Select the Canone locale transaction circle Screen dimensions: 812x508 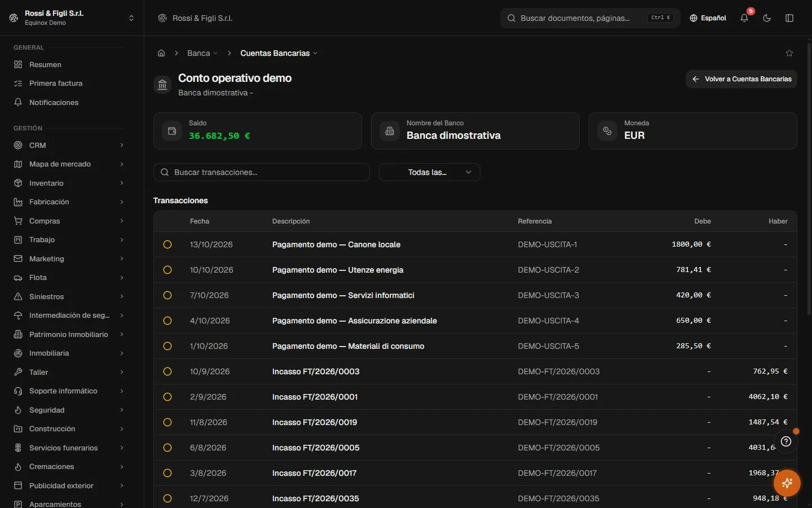click(x=167, y=244)
